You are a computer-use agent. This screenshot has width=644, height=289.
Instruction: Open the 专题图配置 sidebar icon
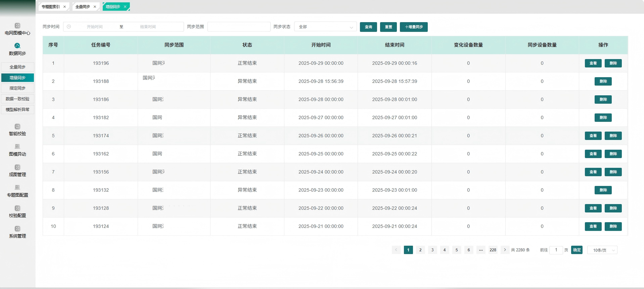coord(17,188)
